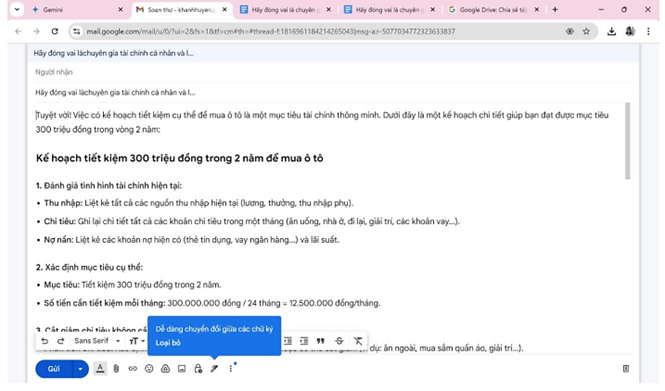Toggle the formatting options bar
The height and width of the screenshot is (391, 665).
pos(100,369)
